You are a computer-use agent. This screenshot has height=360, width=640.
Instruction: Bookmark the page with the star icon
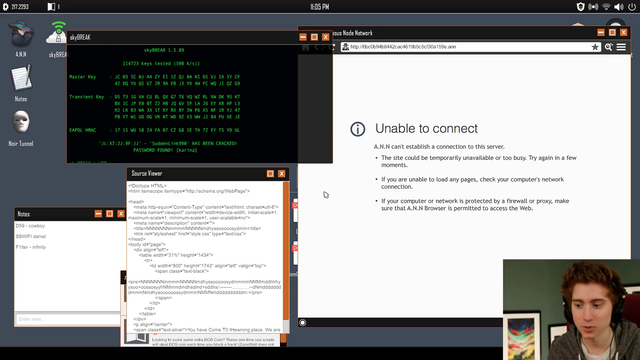tap(595, 47)
